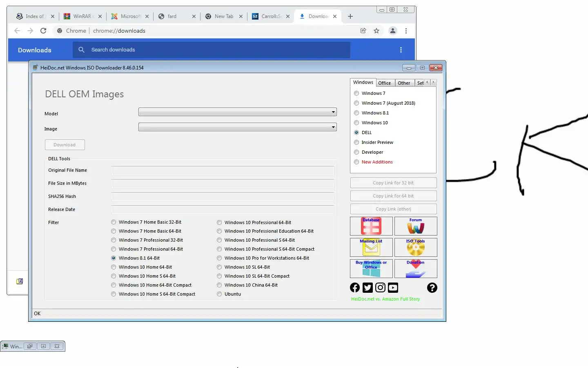Open HeiDoc.net vs. Amazon Full Story link

pyautogui.click(x=385, y=299)
